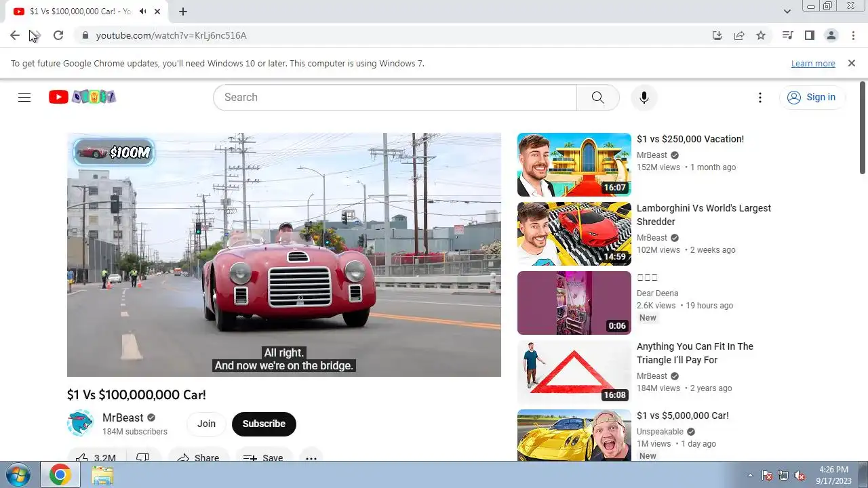Open the Action Center flag icon
Screen dimensions: 868x488
coord(768,475)
